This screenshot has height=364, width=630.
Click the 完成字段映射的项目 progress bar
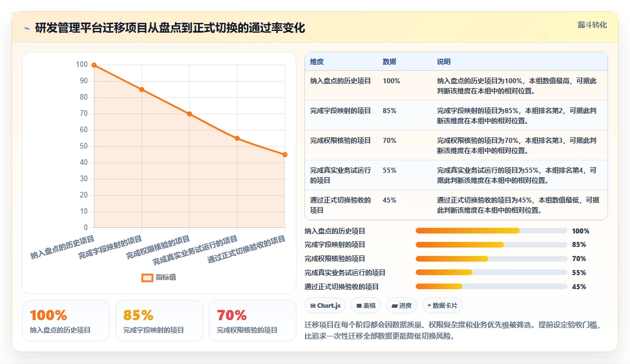coord(491,245)
